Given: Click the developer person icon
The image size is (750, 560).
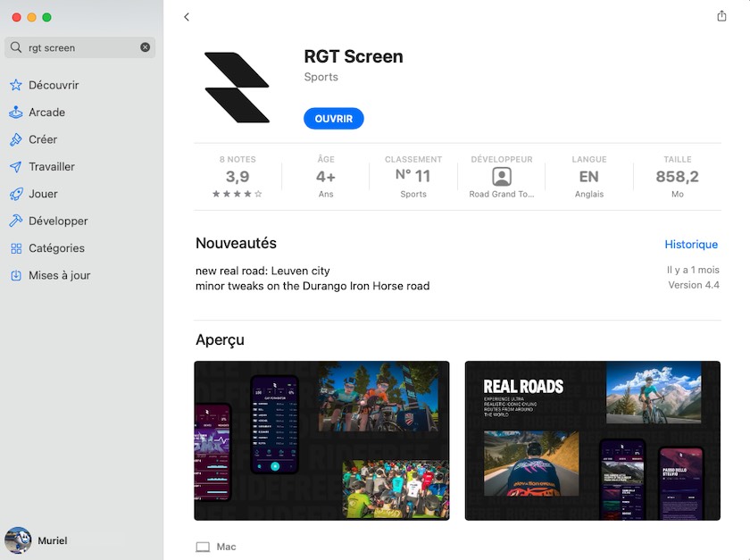Looking at the screenshot, I should pyautogui.click(x=502, y=177).
